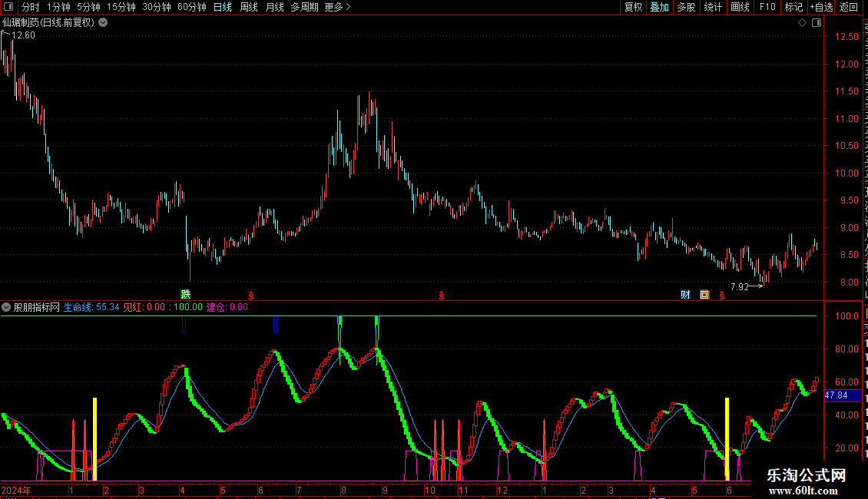The height and width of the screenshot is (499, 868).
Task: Click the red S marker near October
Action: (x=441, y=296)
